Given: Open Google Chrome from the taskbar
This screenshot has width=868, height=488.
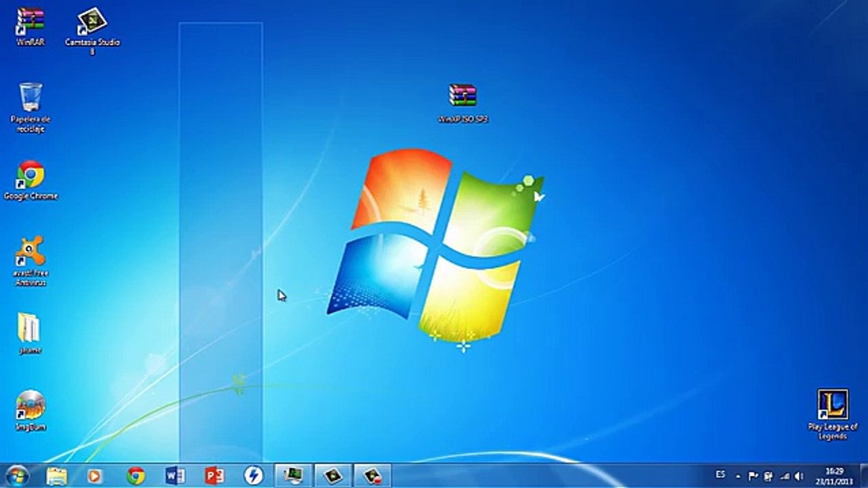Looking at the screenshot, I should (136, 476).
